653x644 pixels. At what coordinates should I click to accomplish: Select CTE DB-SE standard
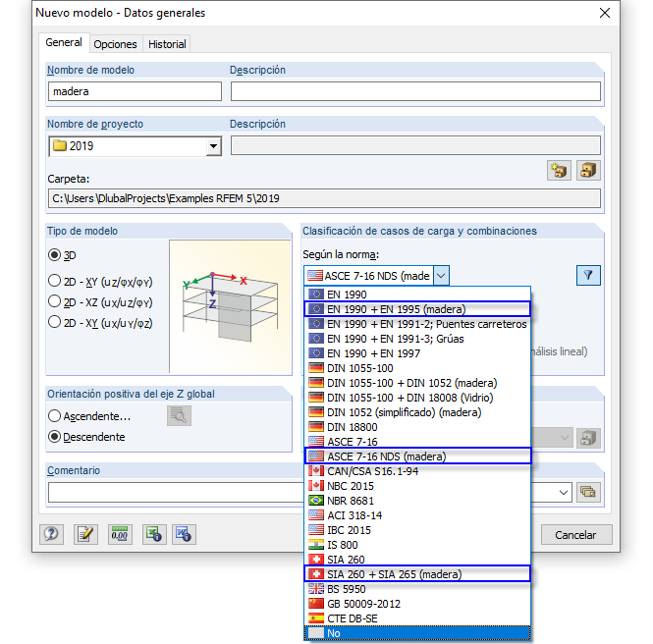[x=417, y=618]
